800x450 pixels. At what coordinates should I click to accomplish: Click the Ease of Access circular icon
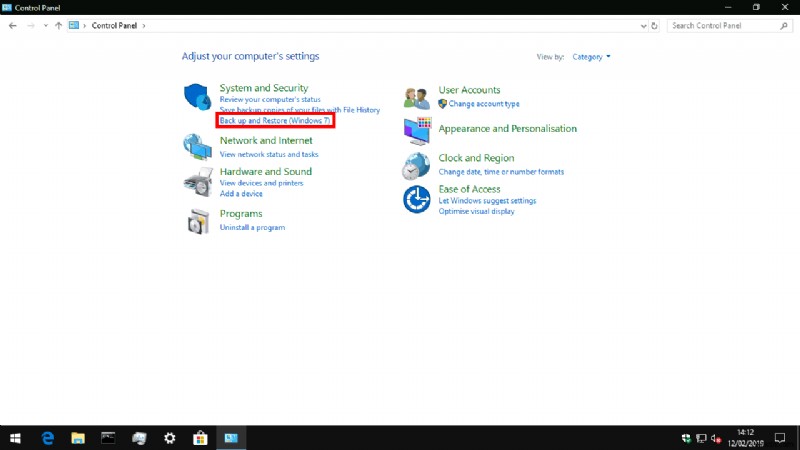coord(416,199)
